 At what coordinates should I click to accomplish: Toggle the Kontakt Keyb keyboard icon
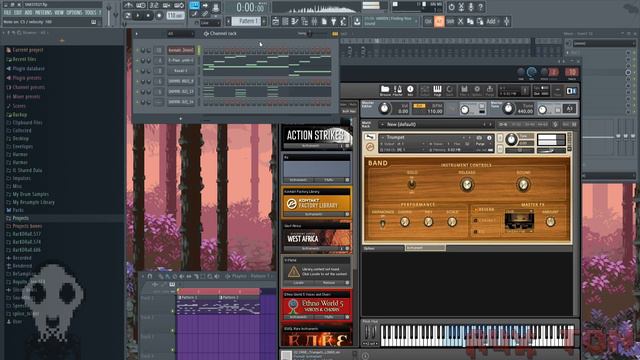point(437,90)
